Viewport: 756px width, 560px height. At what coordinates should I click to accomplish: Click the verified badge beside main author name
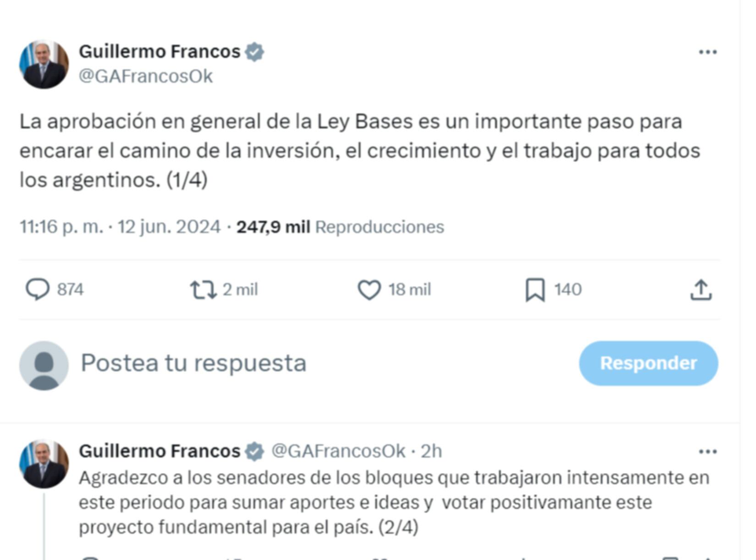[x=254, y=52]
